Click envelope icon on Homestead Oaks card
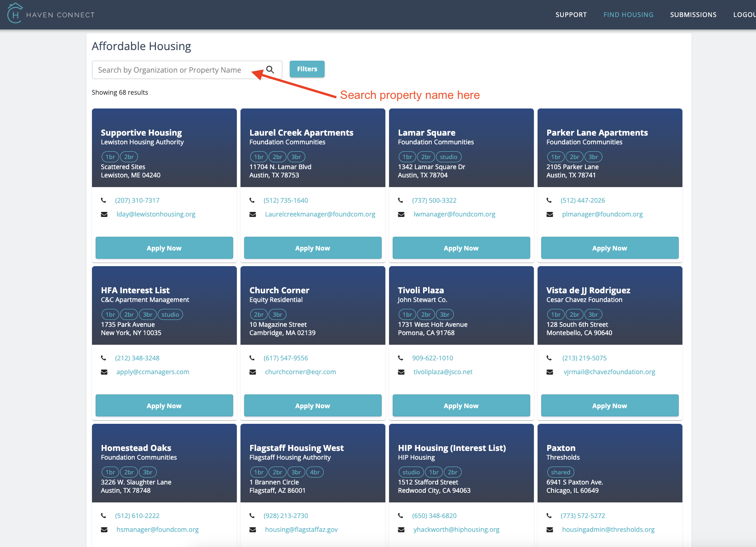The width and height of the screenshot is (756, 547). 104,530
